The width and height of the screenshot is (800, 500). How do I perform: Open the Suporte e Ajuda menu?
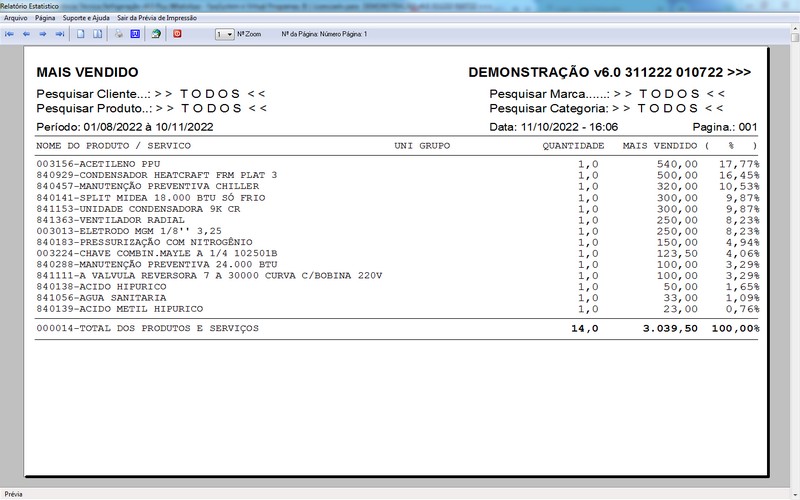(x=87, y=18)
